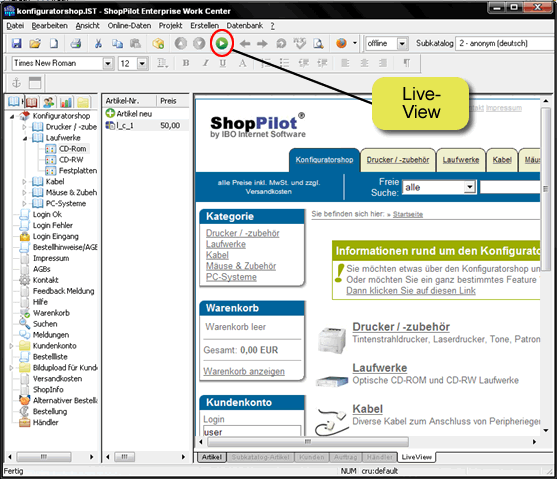Open page preview magnifier icon
The height and width of the screenshot is (479, 557).
point(318,43)
